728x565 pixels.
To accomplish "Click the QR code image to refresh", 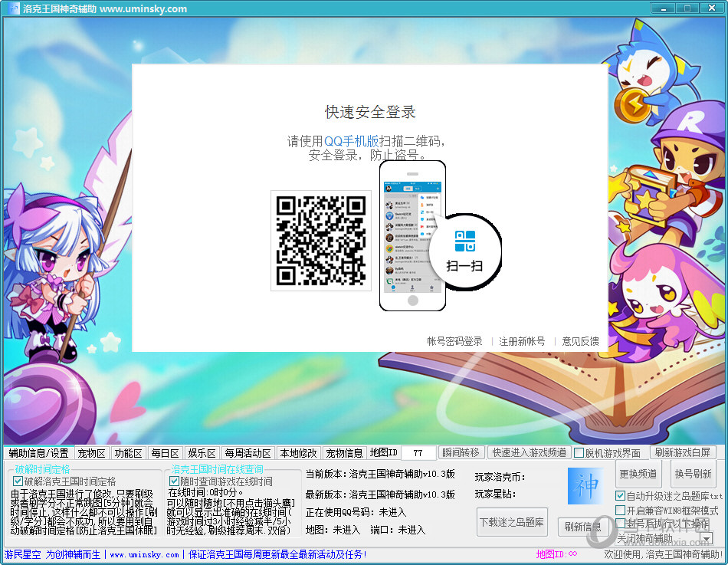I will [320, 241].
